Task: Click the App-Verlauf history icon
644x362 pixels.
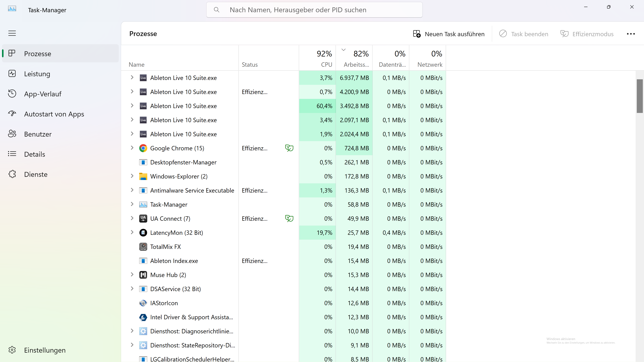Action: pos(12,94)
